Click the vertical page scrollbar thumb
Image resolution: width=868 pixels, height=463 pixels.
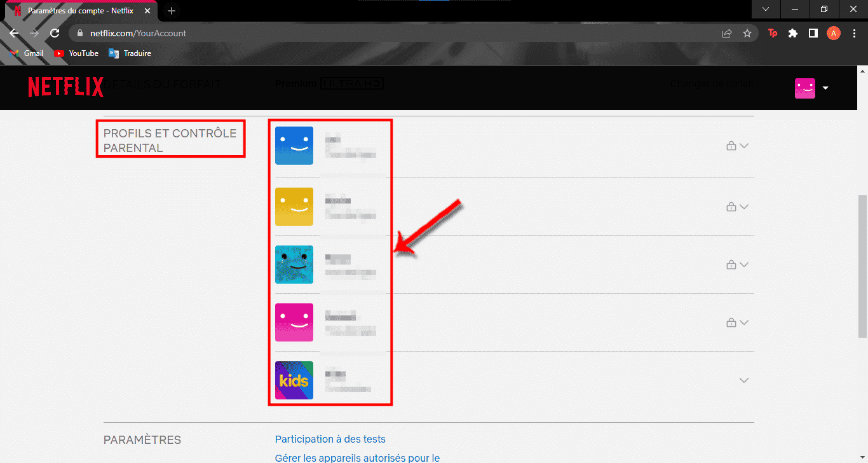click(x=862, y=266)
